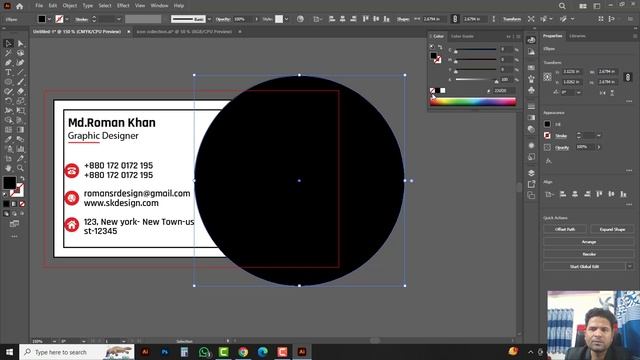Flip horizontally in Properties Transform
Image resolution: width=640 pixels, height=360 pixels.
(x=602, y=93)
